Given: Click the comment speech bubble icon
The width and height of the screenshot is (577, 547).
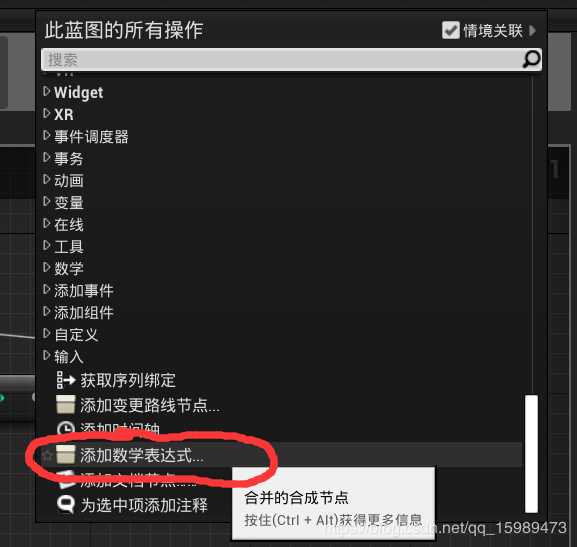Looking at the screenshot, I should 66,505.
